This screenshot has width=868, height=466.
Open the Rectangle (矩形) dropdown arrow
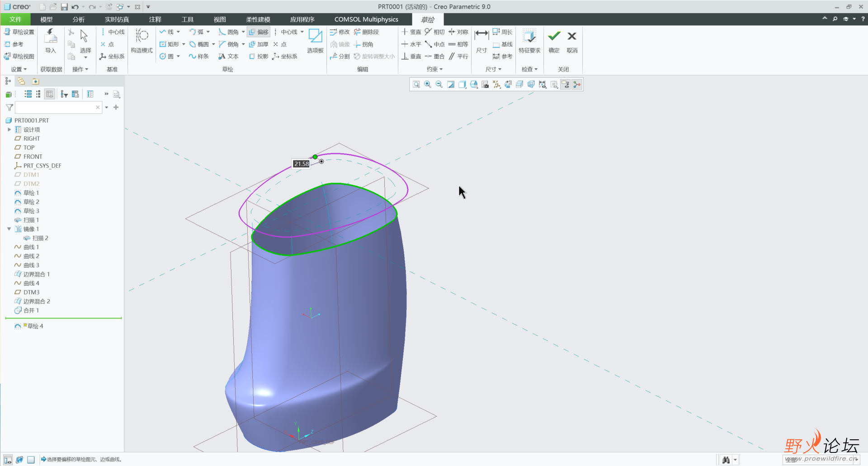pyautogui.click(x=184, y=44)
